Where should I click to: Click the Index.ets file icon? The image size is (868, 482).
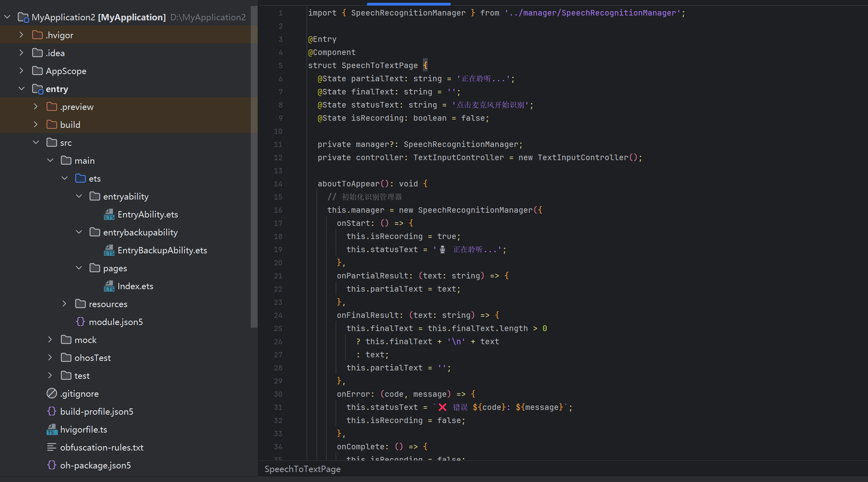coord(109,286)
